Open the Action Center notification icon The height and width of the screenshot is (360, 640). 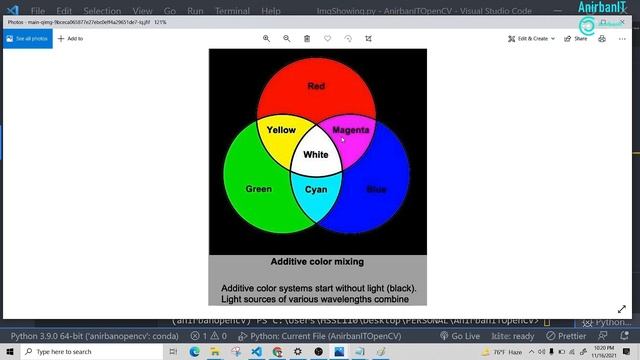[x=627, y=351]
